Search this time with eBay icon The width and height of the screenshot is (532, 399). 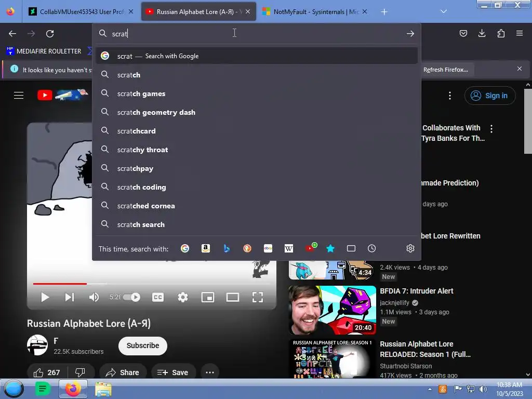coord(268,248)
